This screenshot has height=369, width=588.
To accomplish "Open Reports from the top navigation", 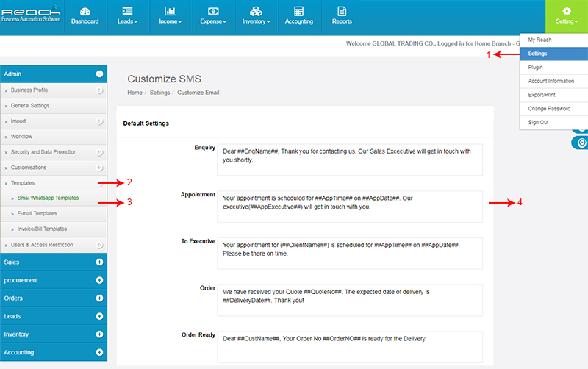I will [x=342, y=16].
